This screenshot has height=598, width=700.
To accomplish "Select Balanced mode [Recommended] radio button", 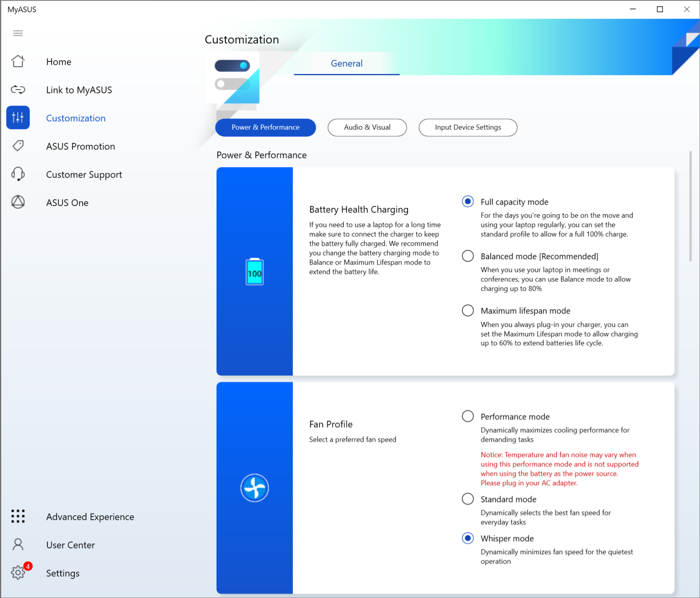I will 468,256.
